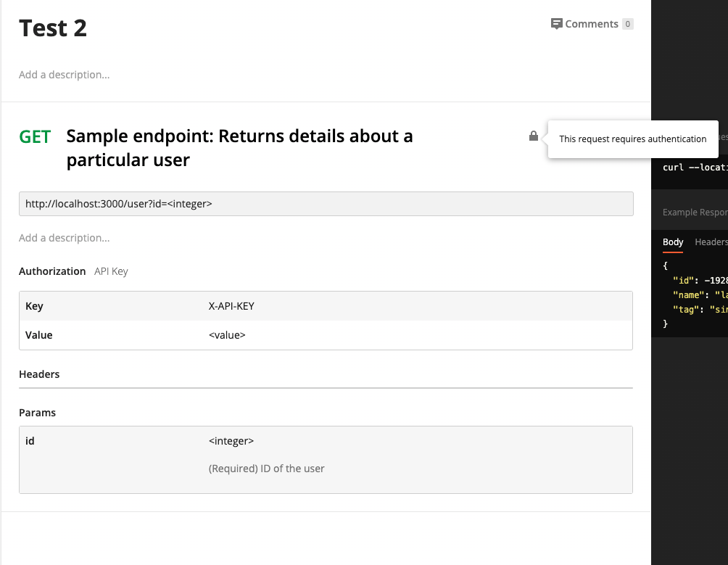Expand the Example Response section

695,212
